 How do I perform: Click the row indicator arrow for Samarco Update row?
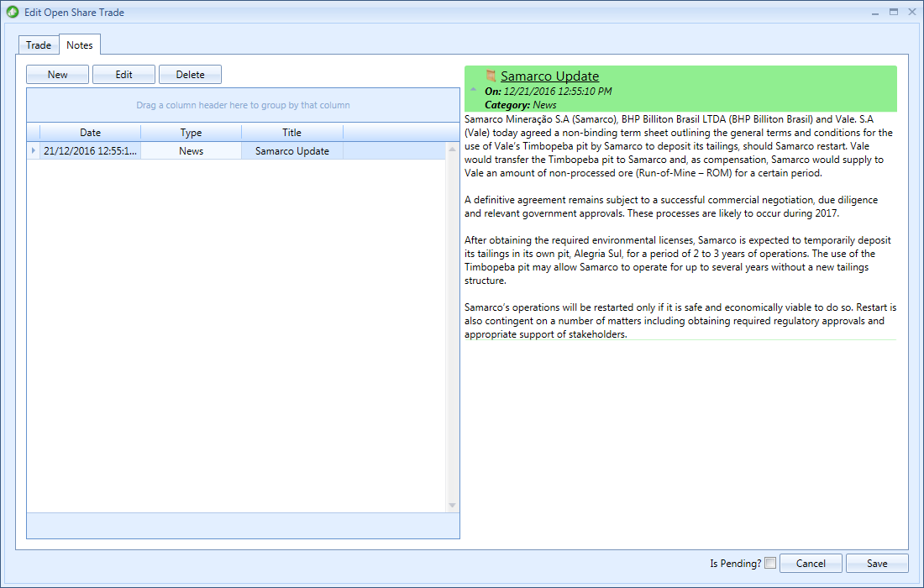coord(34,151)
